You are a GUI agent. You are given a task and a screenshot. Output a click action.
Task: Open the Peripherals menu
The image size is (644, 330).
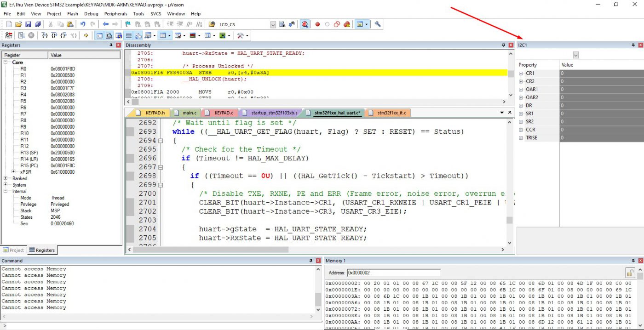(x=115, y=14)
